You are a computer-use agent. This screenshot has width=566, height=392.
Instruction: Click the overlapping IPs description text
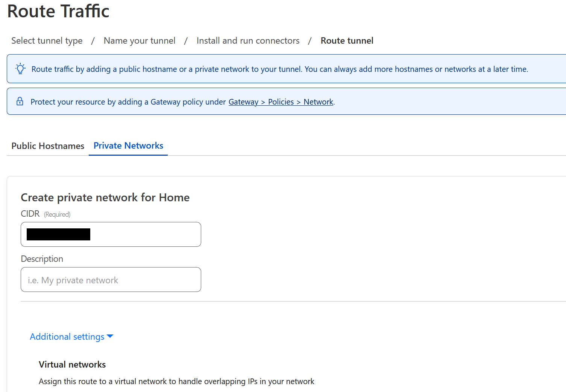point(176,381)
